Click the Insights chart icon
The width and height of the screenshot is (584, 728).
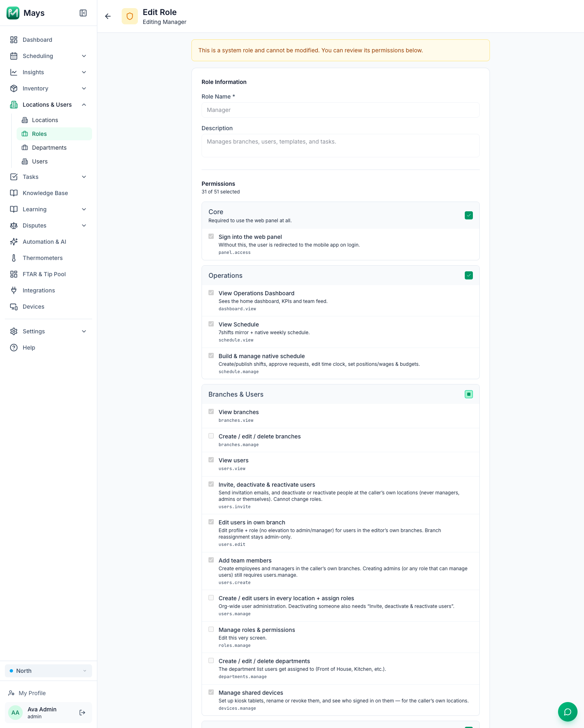pyautogui.click(x=14, y=72)
